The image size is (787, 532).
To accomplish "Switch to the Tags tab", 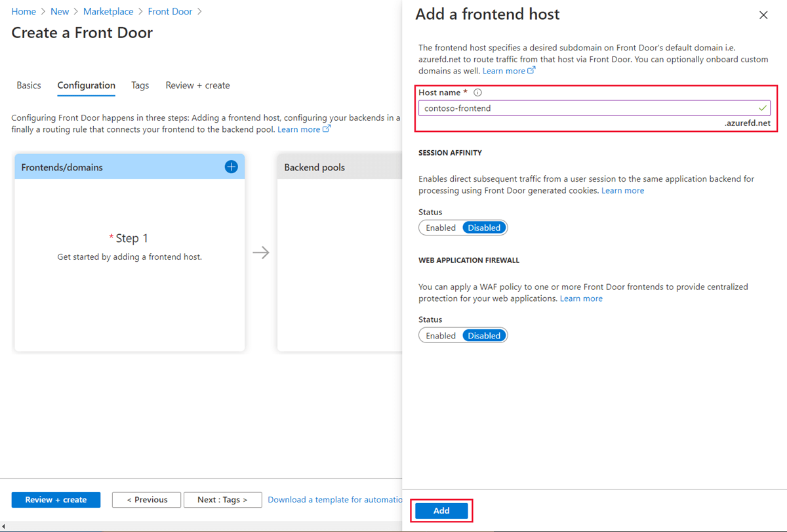I will pos(140,85).
